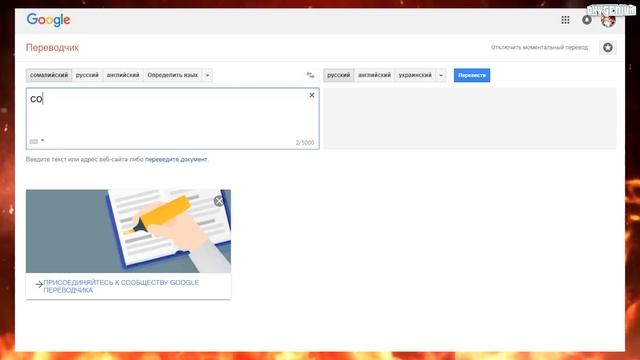640x360 pixels.
Task: Click the Переводчик page title
Action: [52, 47]
